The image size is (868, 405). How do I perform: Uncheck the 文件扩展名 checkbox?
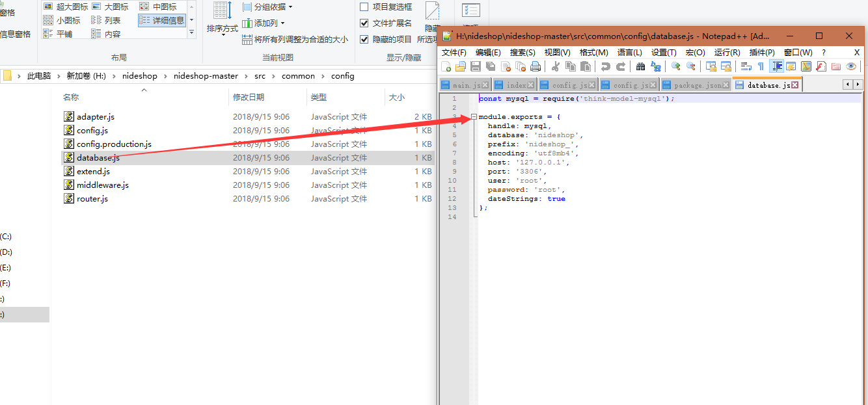(x=364, y=23)
